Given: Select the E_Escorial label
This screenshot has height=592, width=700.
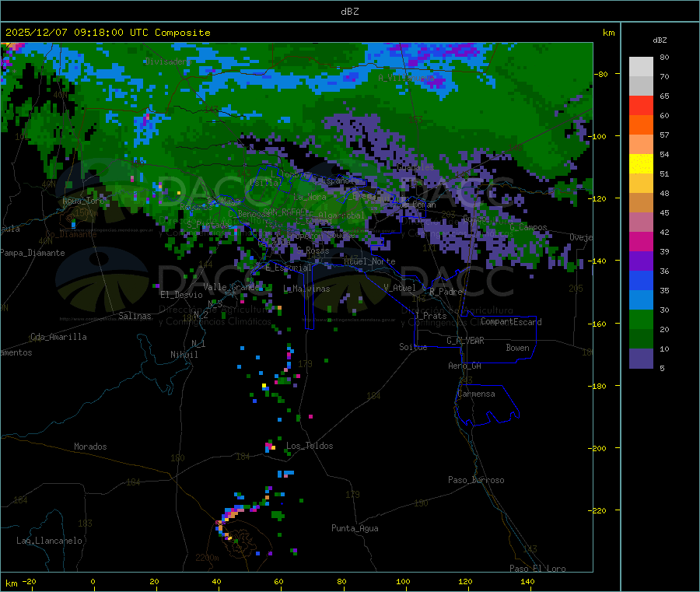Looking at the screenshot, I should 289,268.
